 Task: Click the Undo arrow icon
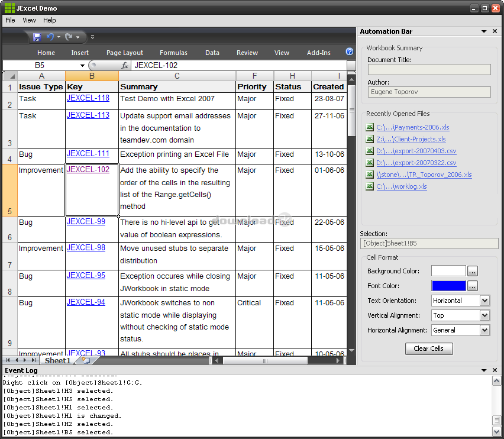coord(50,37)
